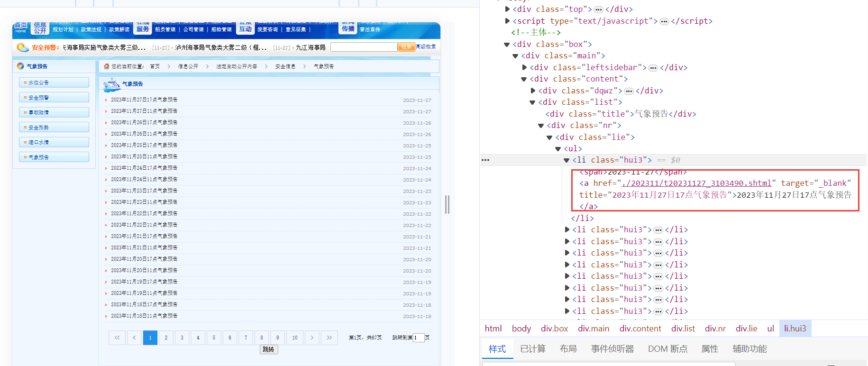868x366 pixels.
Task: Collapse the ul element in DOM tree
Action: [x=558, y=149]
